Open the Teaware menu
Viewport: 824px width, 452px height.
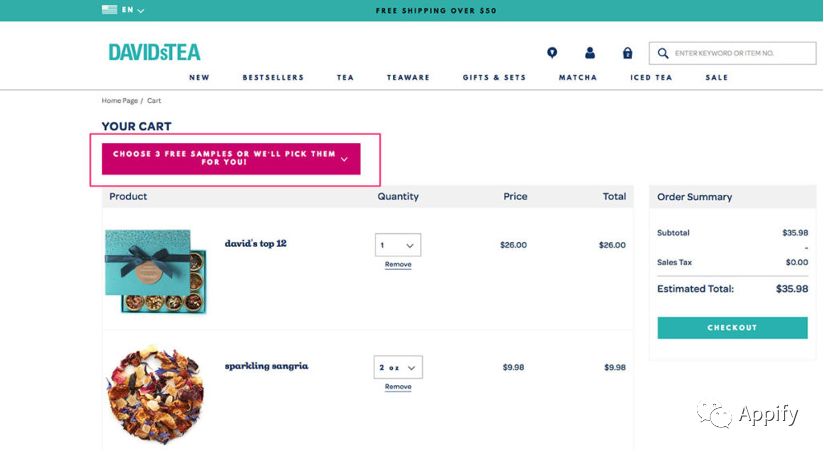pyautogui.click(x=408, y=77)
